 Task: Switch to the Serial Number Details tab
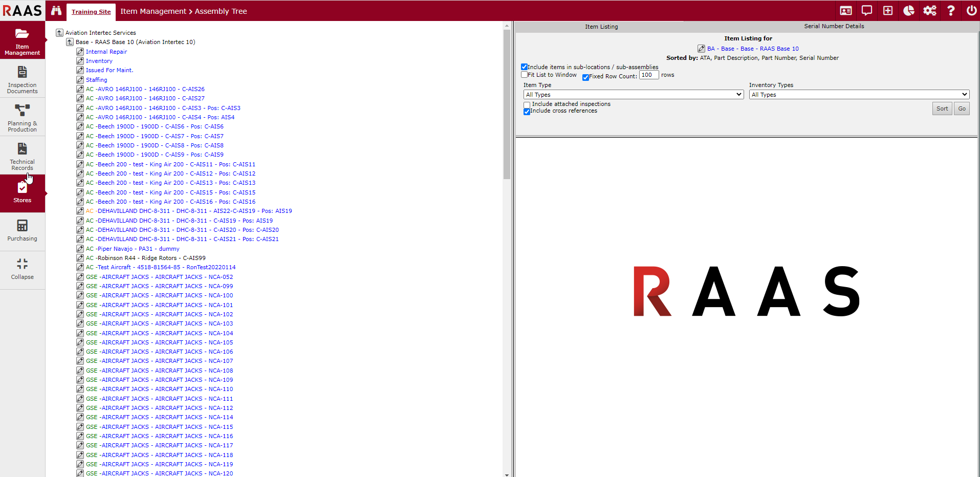click(x=834, y=26)
